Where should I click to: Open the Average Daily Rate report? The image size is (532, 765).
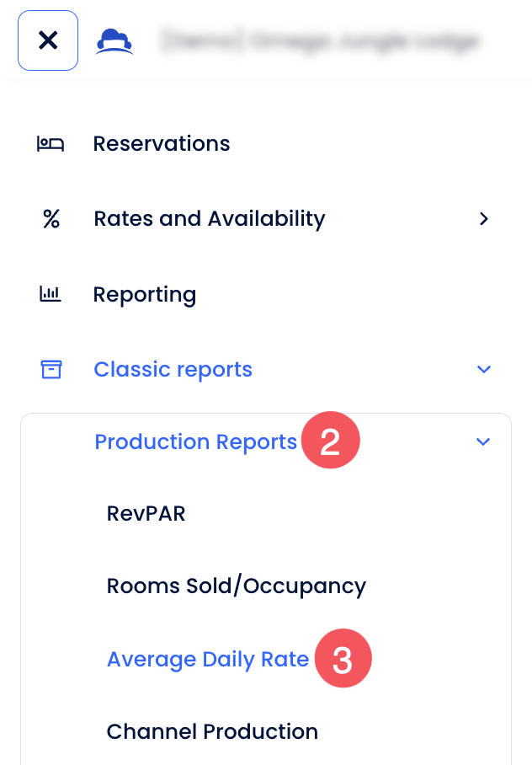point(208,659)
